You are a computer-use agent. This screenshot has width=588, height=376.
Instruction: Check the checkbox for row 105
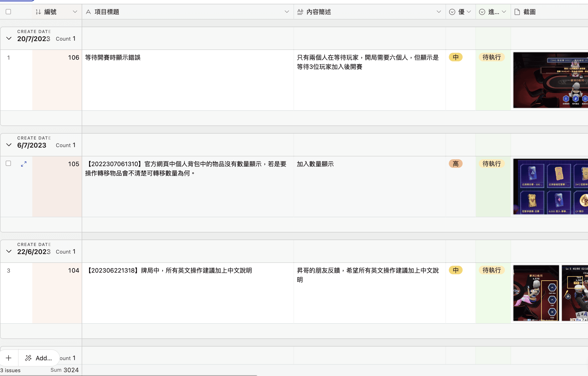pos(8,164)
